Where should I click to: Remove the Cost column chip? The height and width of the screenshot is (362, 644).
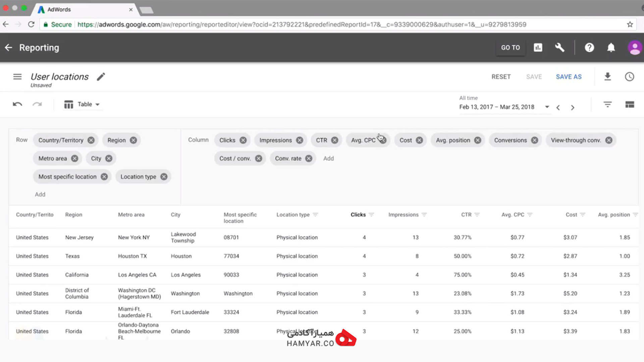[x=419, y=140]
